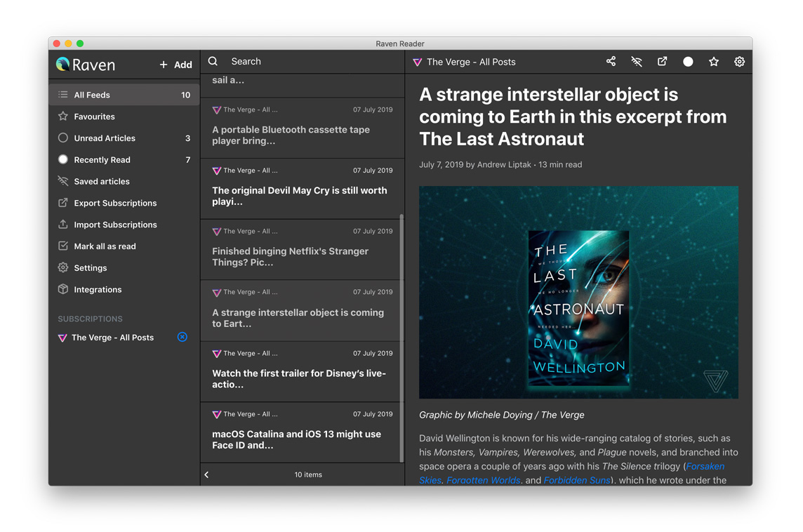
Task: Click the All Feeds count 10 badge
Action: point(185,95)
